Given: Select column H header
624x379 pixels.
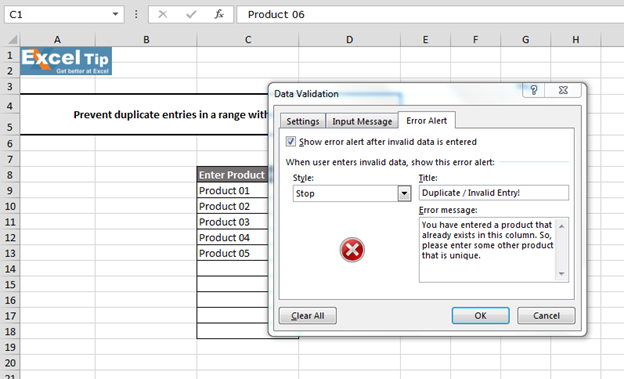Looking at the screenshot, I should pos(575,39).
